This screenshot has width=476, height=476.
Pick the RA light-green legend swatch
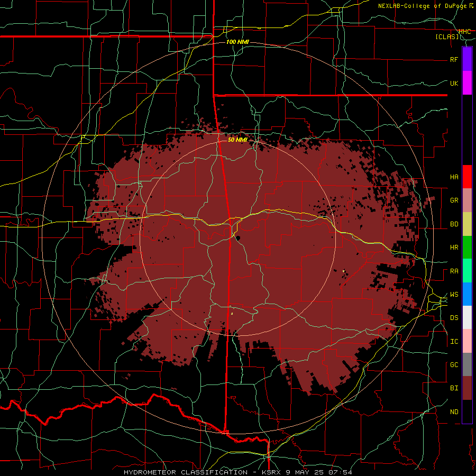467,271
